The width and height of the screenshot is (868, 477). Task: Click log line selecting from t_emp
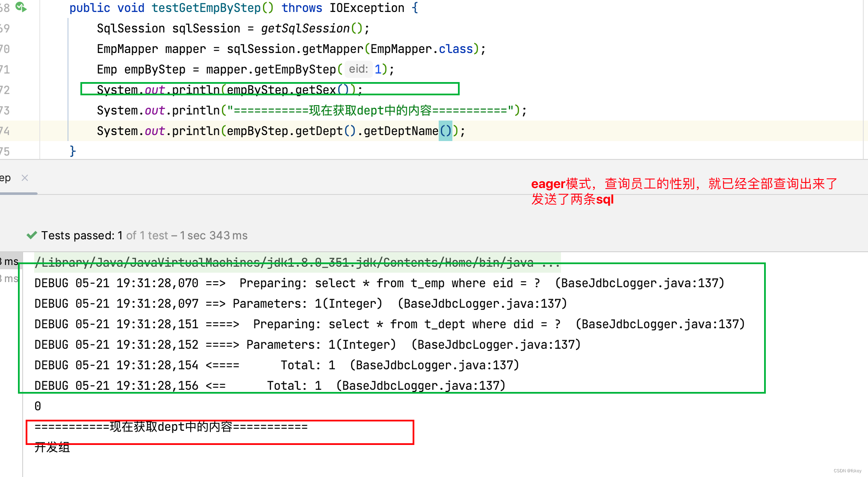coord(379,283)
